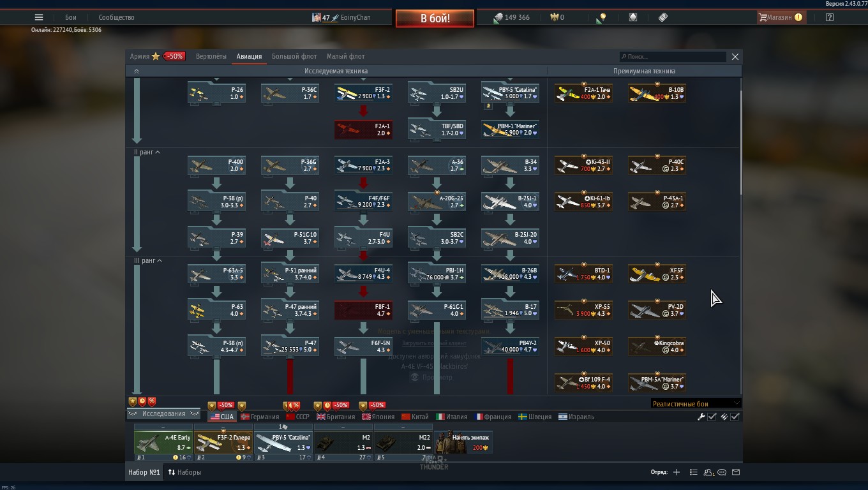Click Нанять экипаж to hire a crew

[x=463, y=442]
